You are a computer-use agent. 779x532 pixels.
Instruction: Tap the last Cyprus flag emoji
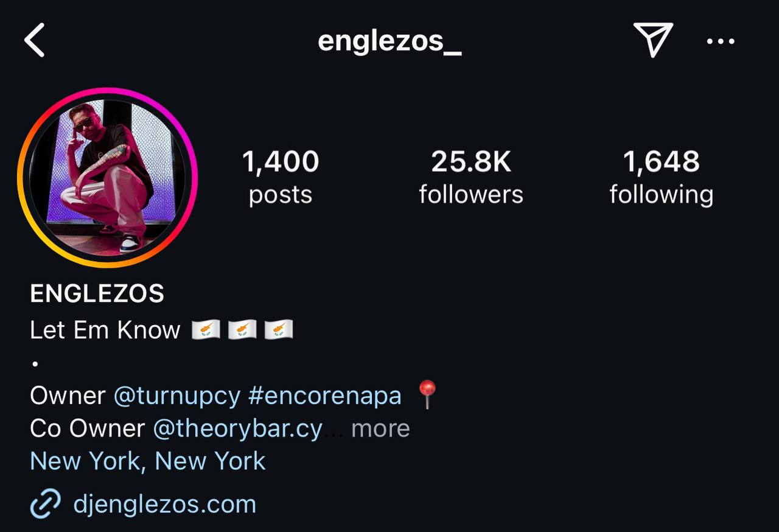pyautogui.click(x=279, y=330)
